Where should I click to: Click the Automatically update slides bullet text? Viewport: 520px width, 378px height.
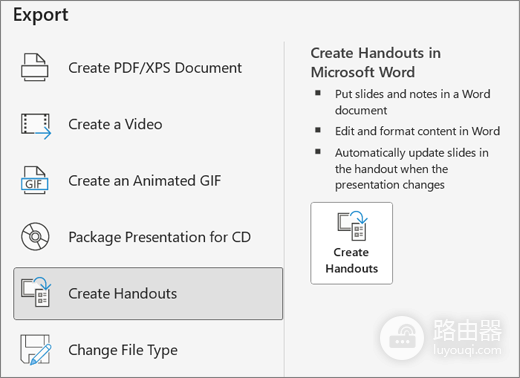coord(412,169)
